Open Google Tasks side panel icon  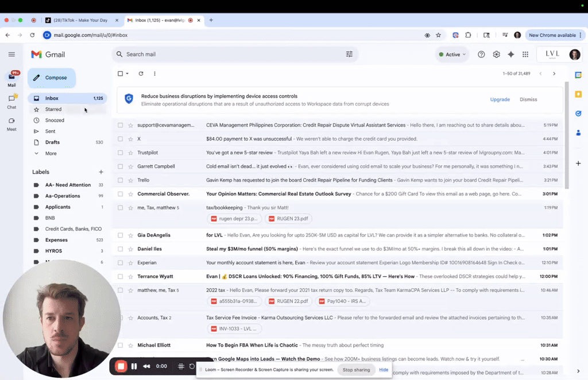point(578,113)
